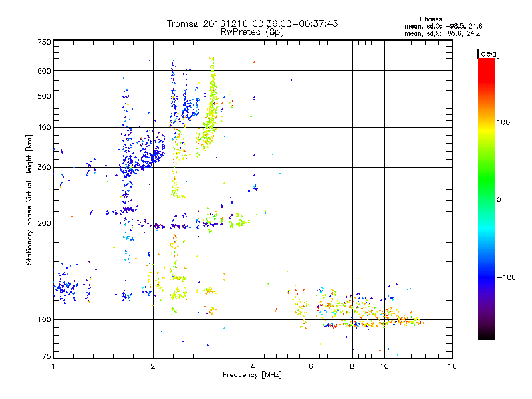Click the 'RwPretec (8p)' subtitle
Screen dimensions: 532x399
[x=252, y=32]
